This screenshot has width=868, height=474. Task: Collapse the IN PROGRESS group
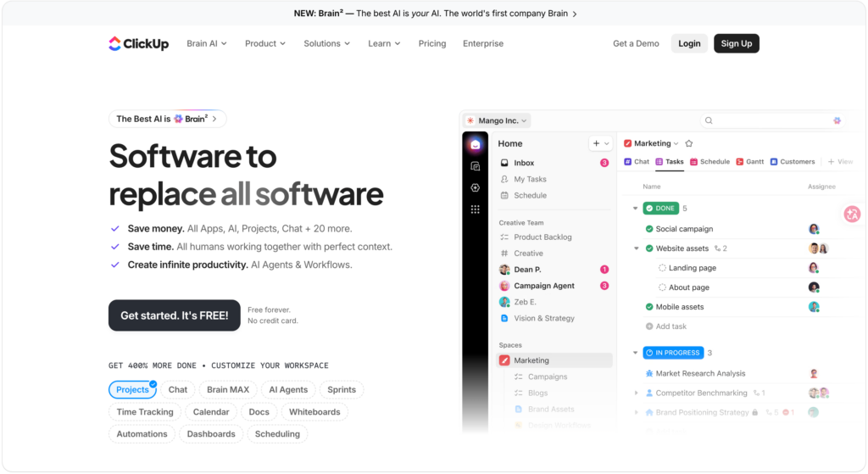pyautogui.click(x=636, y=353)
